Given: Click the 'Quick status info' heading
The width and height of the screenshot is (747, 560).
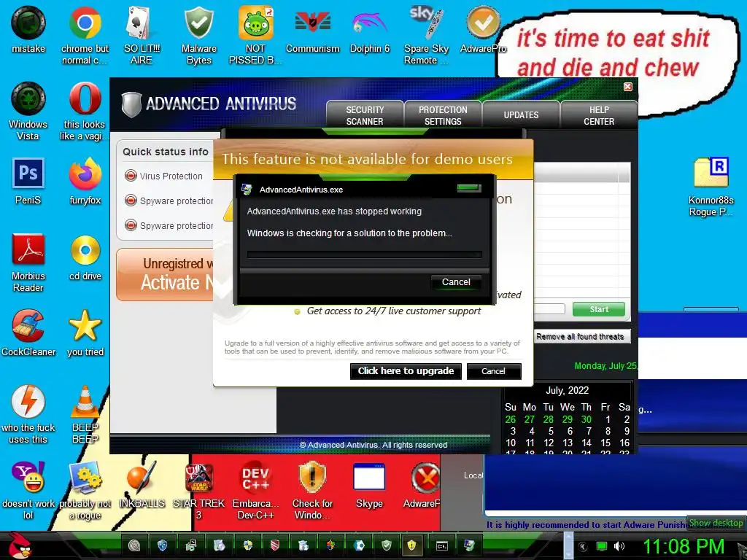Looking at the screenshot, I should click(x=166, y=152).
